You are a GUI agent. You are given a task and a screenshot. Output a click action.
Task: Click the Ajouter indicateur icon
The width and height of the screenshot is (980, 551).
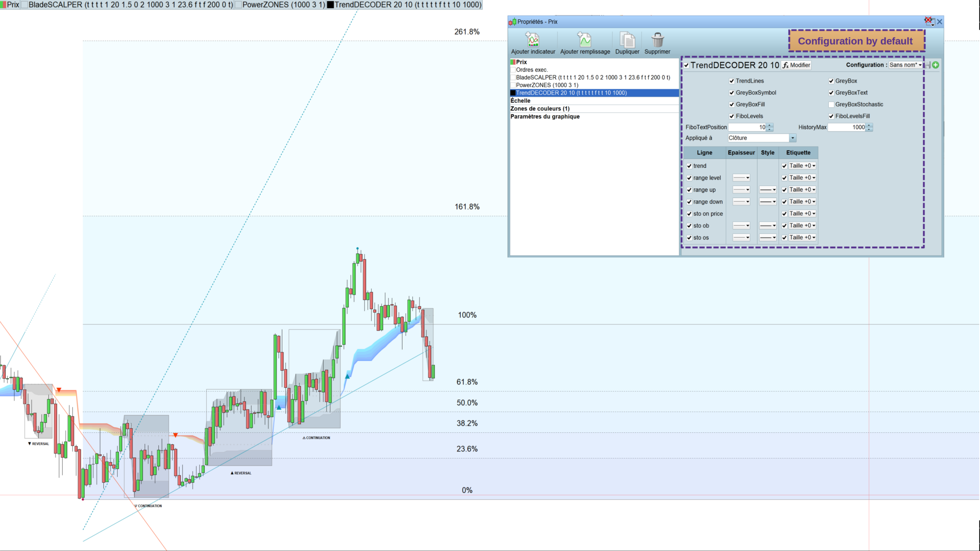533,40
